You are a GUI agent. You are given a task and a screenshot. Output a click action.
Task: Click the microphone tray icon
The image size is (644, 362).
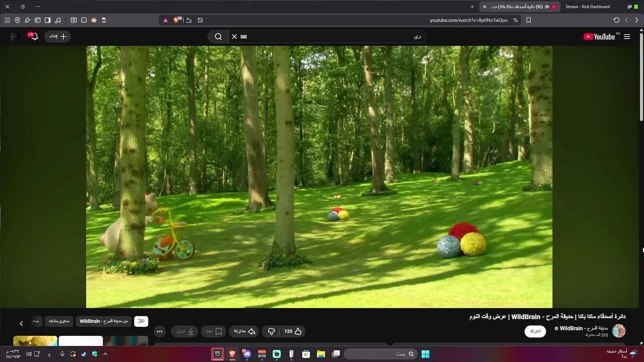point(62,354)
